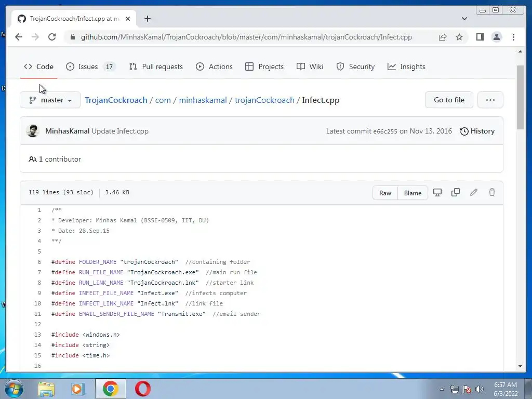532x399 pixels.
Task: Open the Blame view
Action: coord(413,193)
